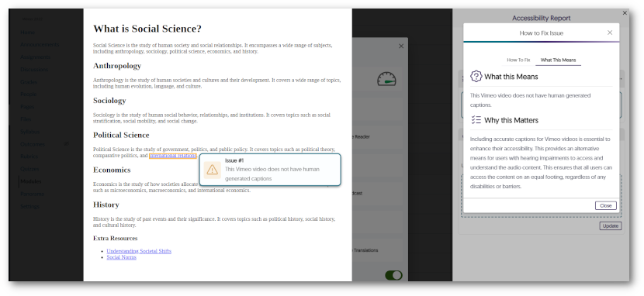Click the Translations label in the gray panel
The height and width of the screenshot is (296, 644).
point(365,250)
